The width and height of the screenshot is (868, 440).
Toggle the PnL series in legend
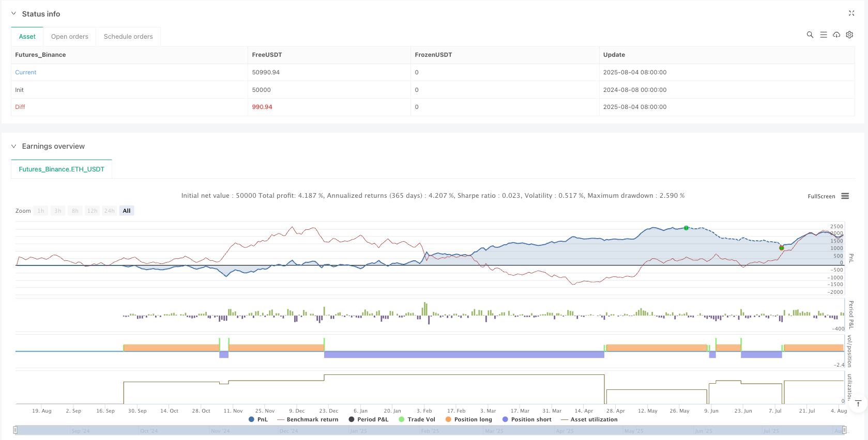click(x=258, y=419)
